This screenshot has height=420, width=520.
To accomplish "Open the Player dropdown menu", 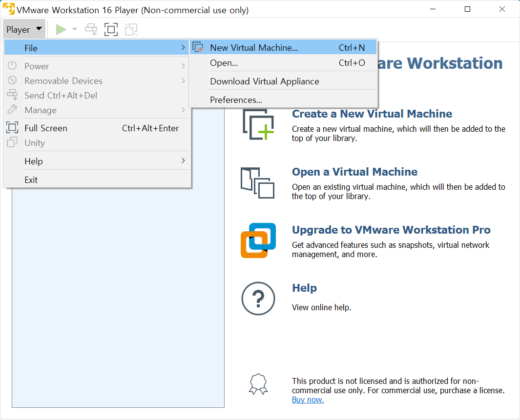I will click(24, 29).
